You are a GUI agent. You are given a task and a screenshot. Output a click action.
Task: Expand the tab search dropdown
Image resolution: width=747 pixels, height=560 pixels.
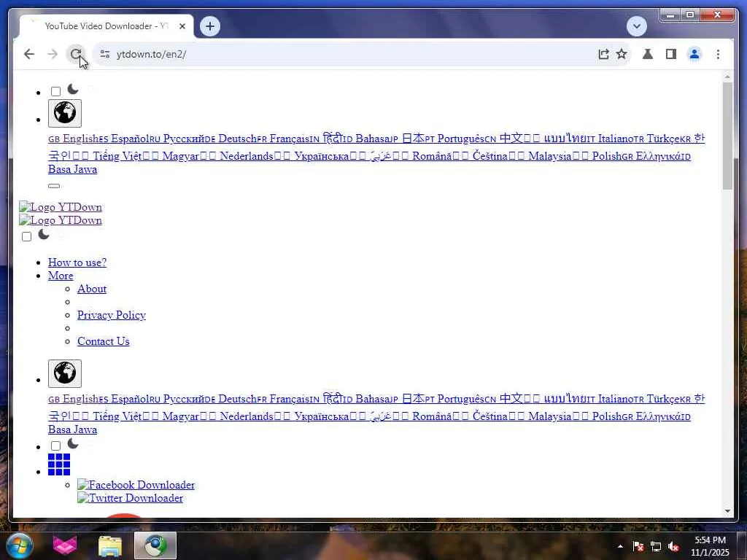(636, 26)
